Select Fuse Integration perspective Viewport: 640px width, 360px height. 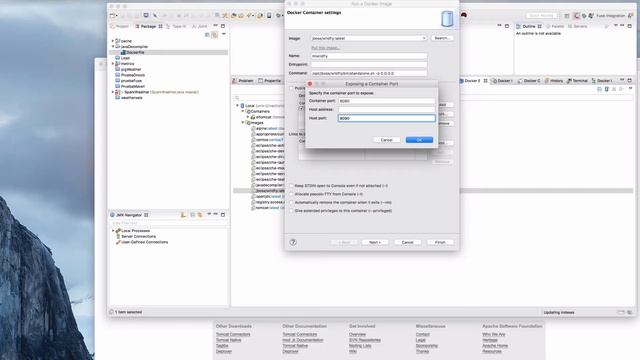tap(607, 16)
